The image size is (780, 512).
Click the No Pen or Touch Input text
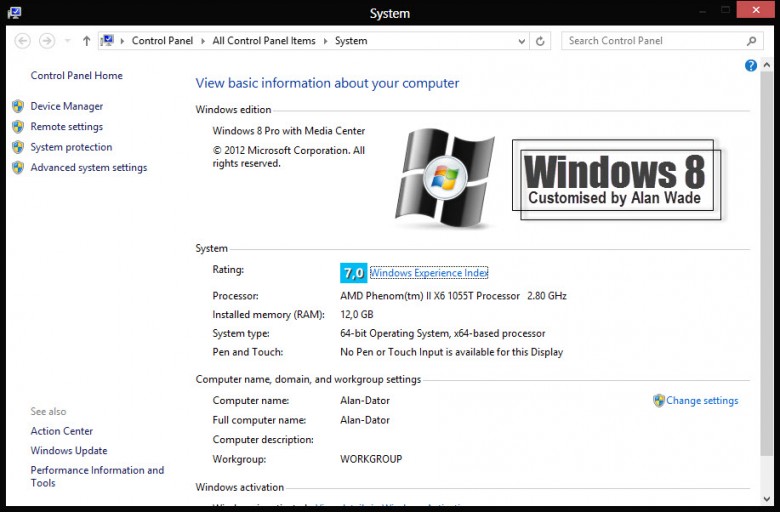[x=452, y=352]
